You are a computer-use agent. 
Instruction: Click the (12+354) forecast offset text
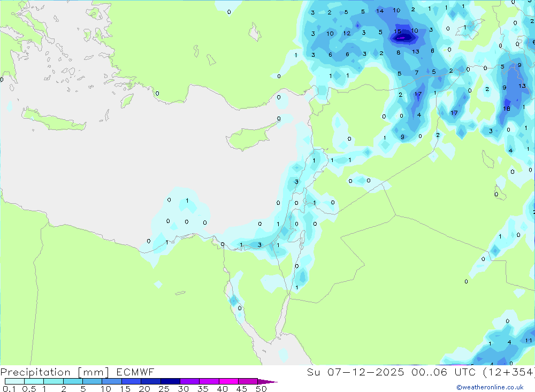[x=509, y=372]
